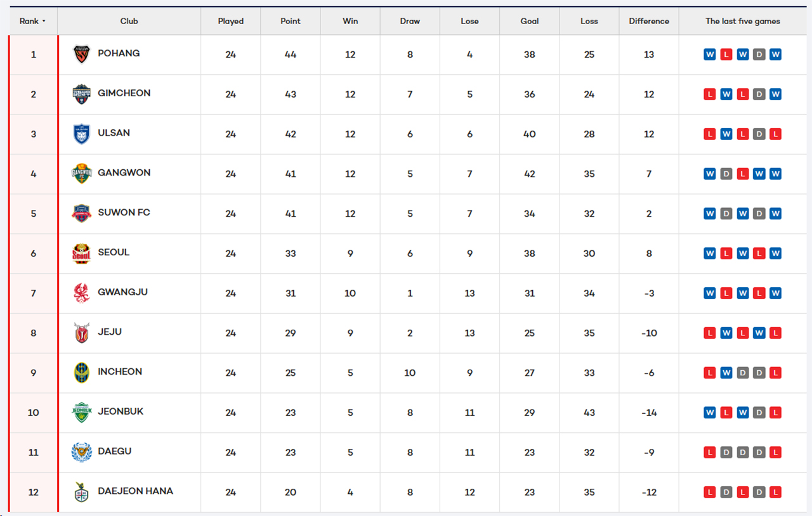Open the DAEJEON HANA club link
This screenshot has height=516, width=812.
point(135,491)
